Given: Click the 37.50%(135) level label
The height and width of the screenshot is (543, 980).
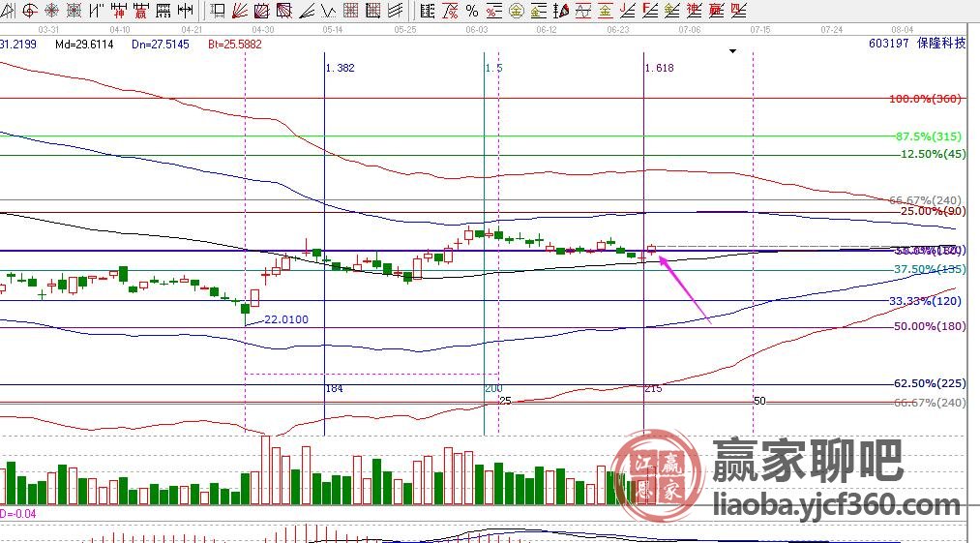Looking at the screenshot, I should coord(930,269).
